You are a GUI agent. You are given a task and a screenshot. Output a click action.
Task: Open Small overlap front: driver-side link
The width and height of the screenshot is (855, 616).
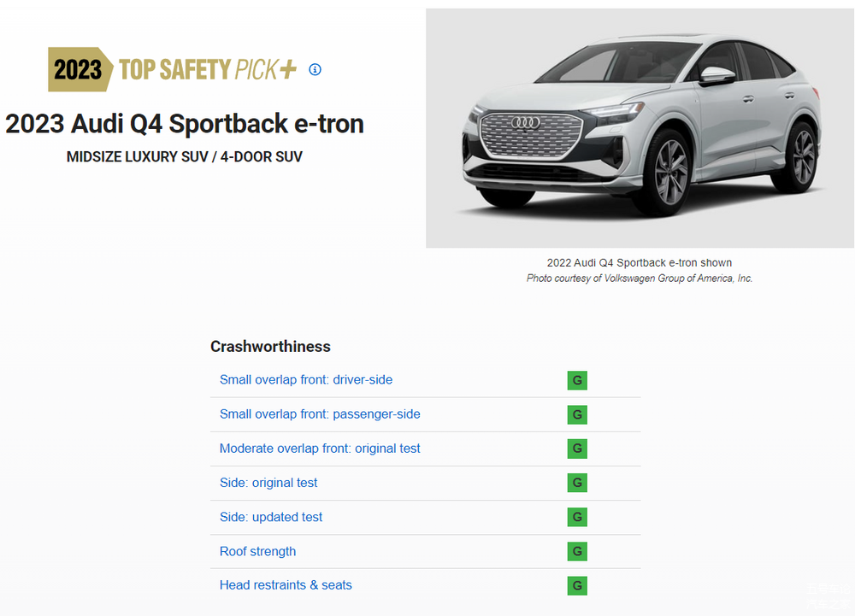[x=306, y=379]
